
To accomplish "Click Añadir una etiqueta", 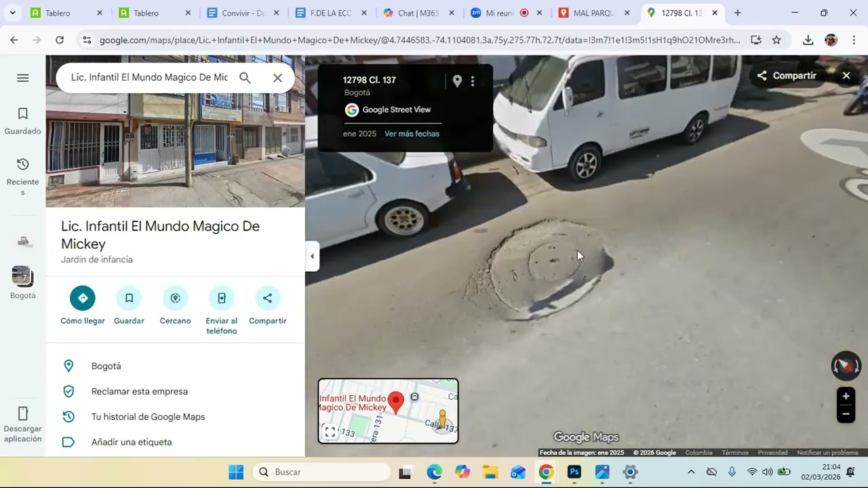I will click(175, 442).
